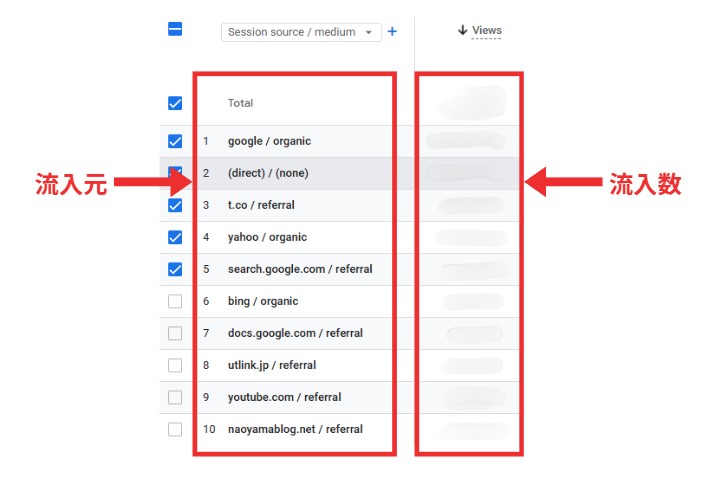The image size is (712, 481).
Task: Check the youtube.com / referral checkbox
Action: [175, 397]
